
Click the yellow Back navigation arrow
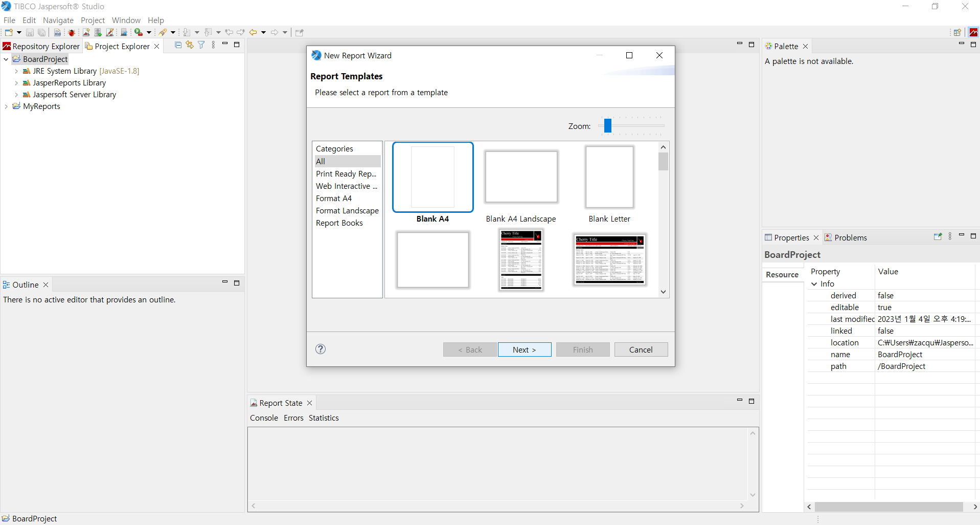click(253, 32)
